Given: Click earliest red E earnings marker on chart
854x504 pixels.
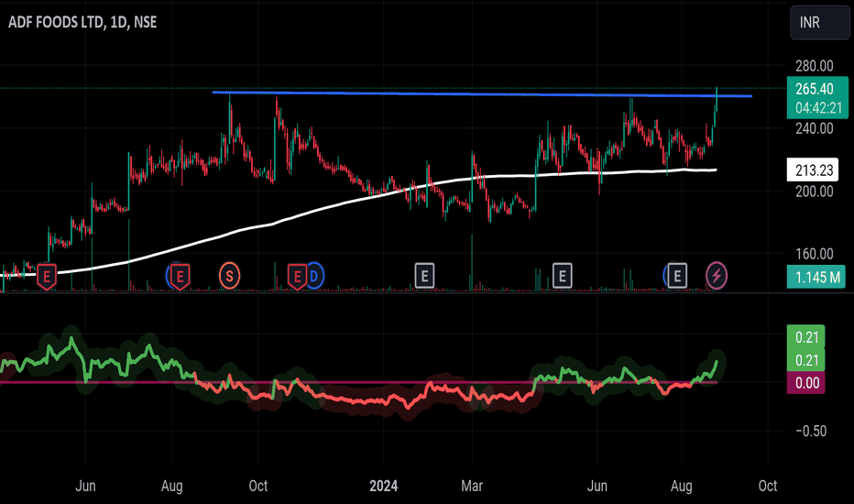Looking at the screenshot, I should (x=47, y=277).
